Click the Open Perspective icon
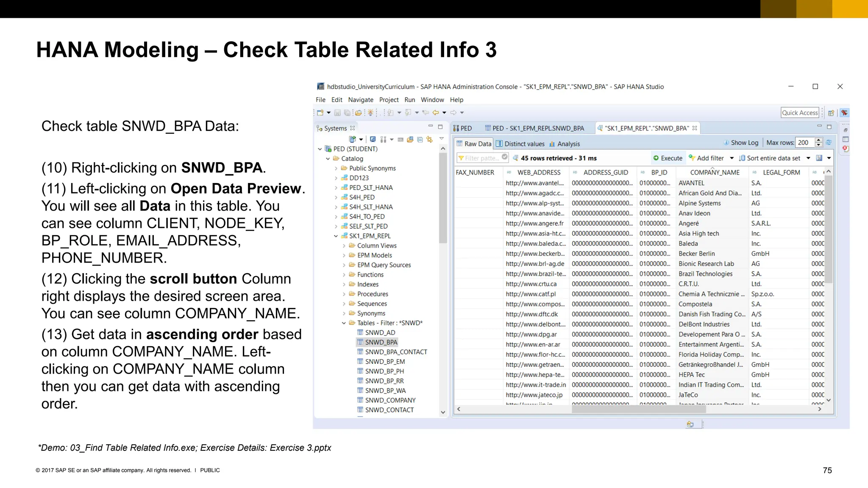 click(x=831, y=113)
